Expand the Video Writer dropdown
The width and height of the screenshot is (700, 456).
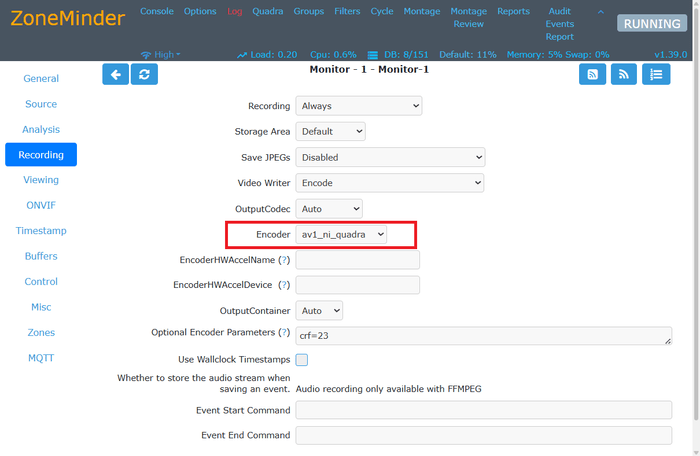(389, 183)
